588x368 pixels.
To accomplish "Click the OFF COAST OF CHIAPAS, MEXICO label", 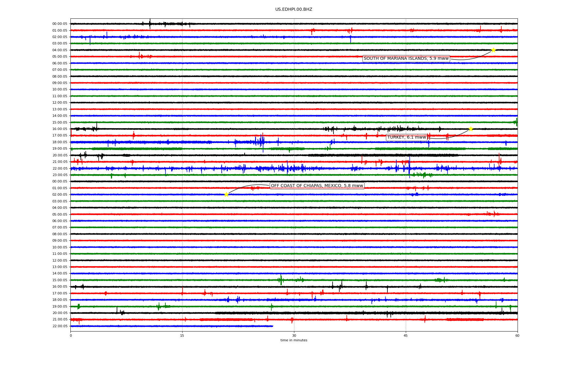I will click(x=317, y=186).
